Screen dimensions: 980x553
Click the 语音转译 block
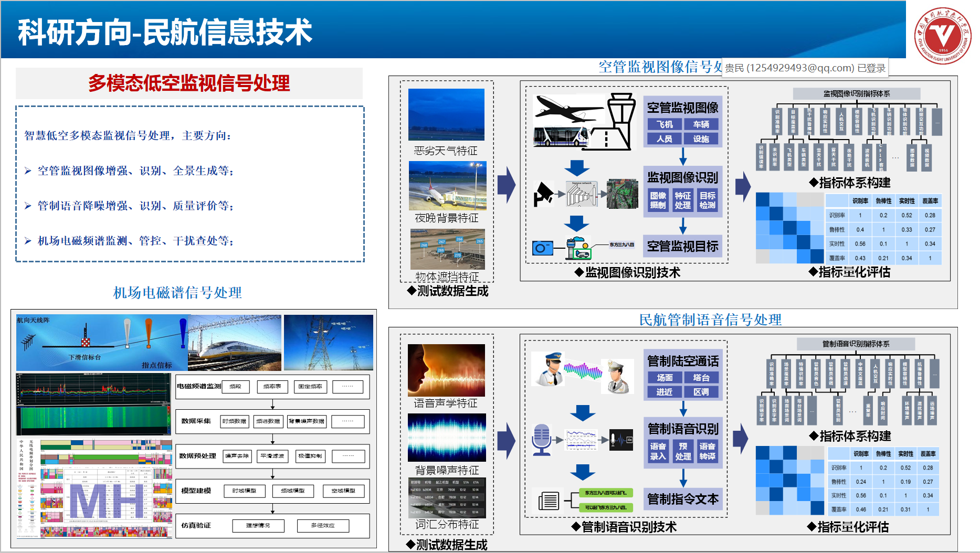click(x=707, y=451)
